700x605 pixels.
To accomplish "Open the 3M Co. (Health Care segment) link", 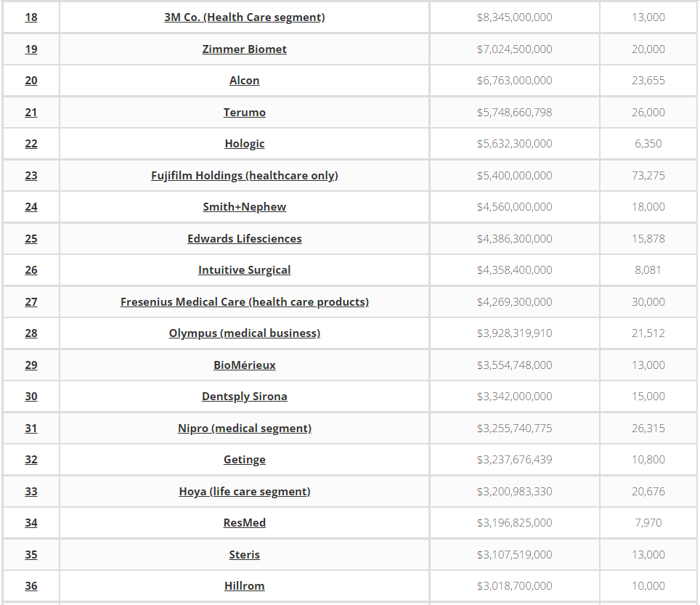I will [x=244, y=17].
